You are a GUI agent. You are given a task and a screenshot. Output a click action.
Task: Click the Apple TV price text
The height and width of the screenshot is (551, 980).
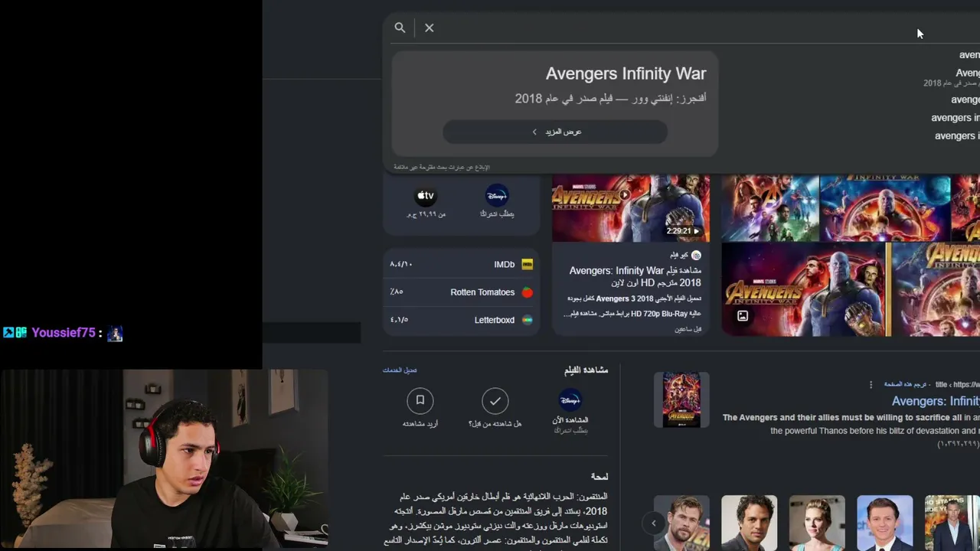[426, 214]
